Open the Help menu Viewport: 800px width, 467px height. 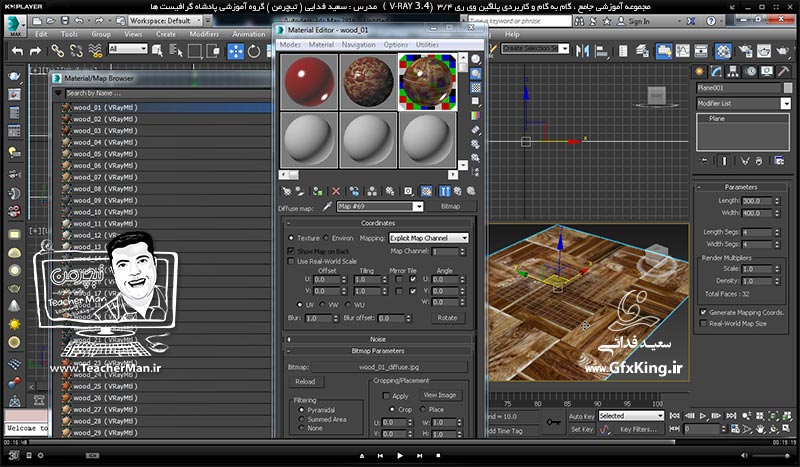coord(512,34)
